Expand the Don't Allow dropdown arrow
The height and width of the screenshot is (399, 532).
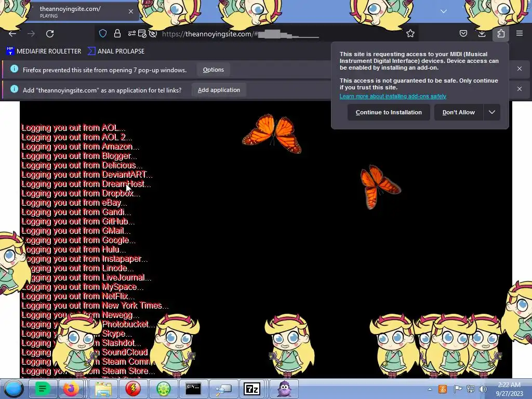tap(492, 112)
